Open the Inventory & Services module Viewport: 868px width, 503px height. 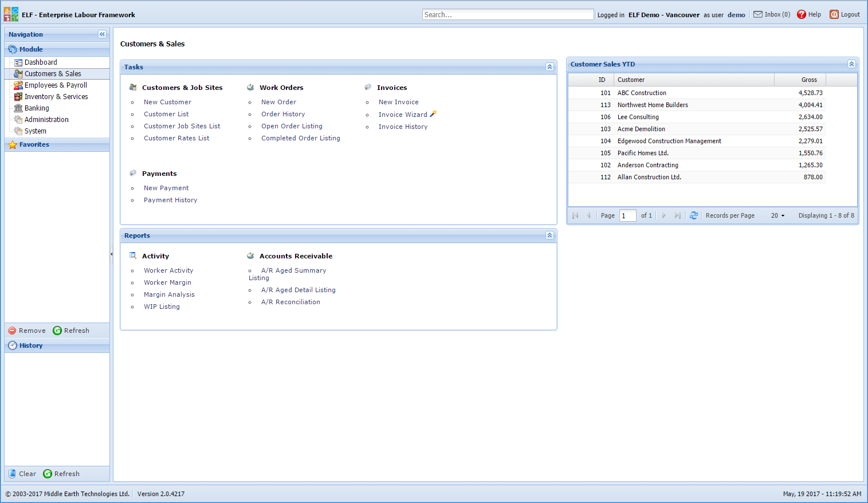tap(55, 96)
